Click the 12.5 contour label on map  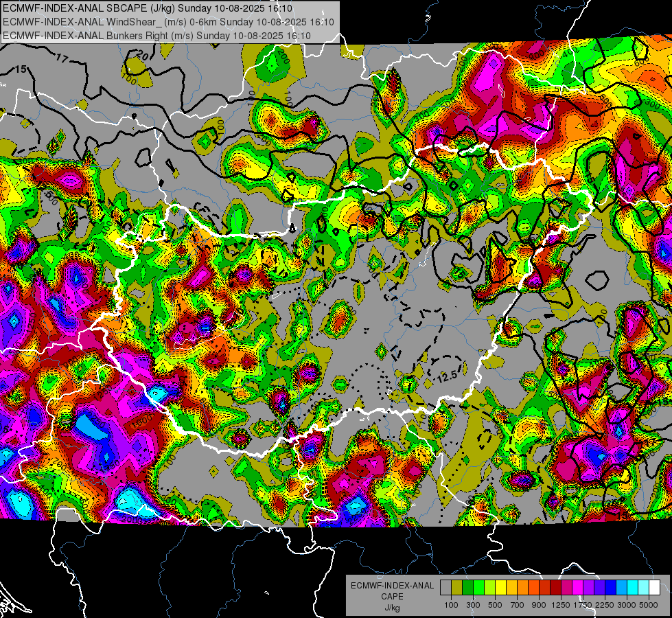pos(447,377)
